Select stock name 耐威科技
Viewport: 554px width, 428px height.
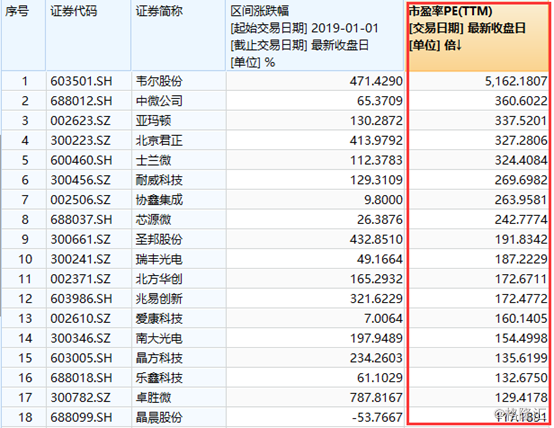tap(159, 180)
